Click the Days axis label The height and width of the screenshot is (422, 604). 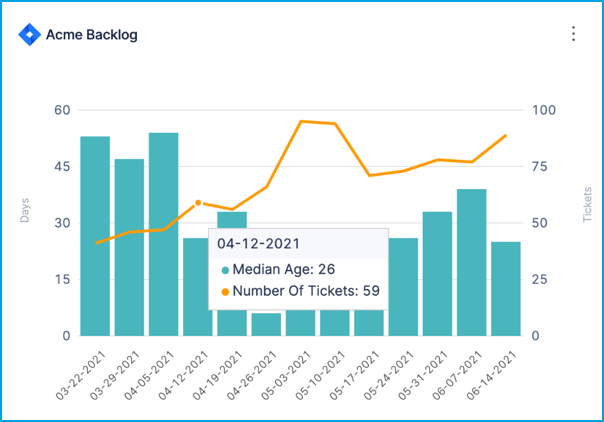coord(24,210)
